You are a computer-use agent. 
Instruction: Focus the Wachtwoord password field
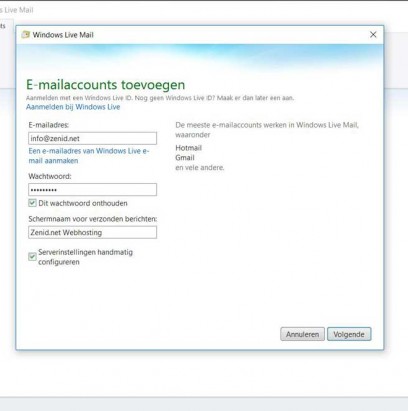(x=92, y=190)
